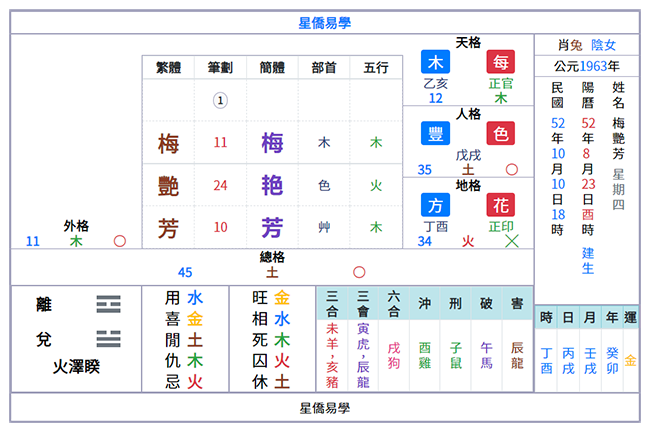The height and width of the screenshot is (432, 650).
Task: Click stroke count 24
Action: (x=220, y=185)
